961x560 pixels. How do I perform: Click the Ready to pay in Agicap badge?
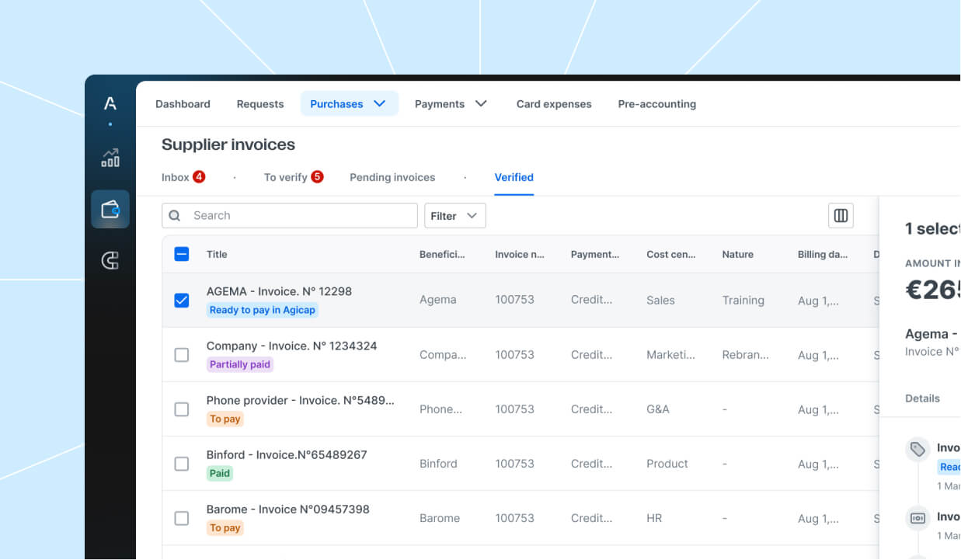click(x=263, y=310)
